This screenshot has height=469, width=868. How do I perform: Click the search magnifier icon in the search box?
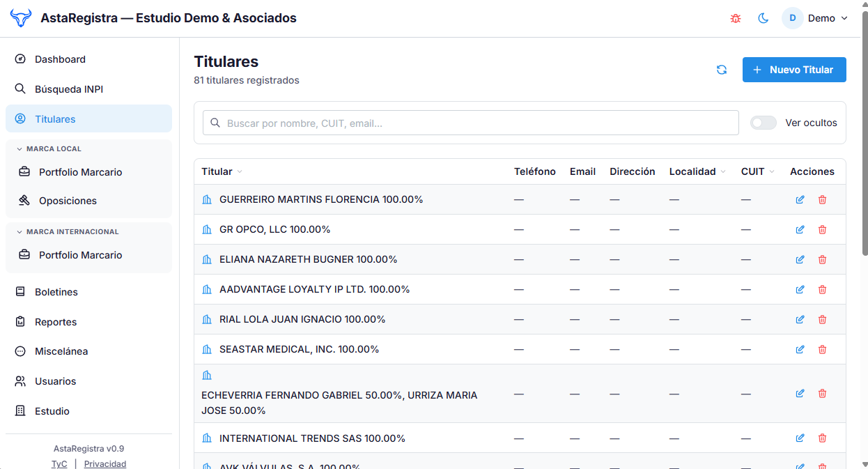215,123
